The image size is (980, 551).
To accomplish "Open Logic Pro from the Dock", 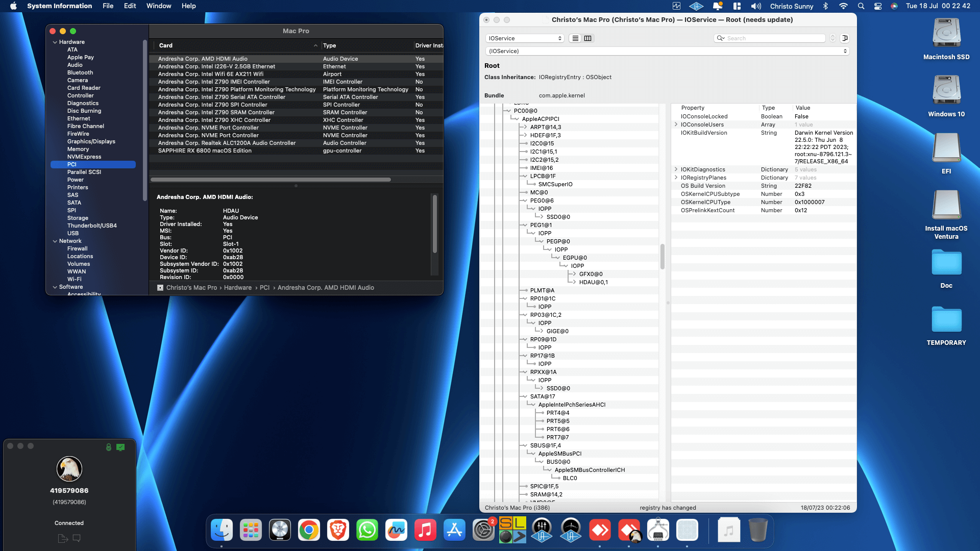I will point(280,531).
